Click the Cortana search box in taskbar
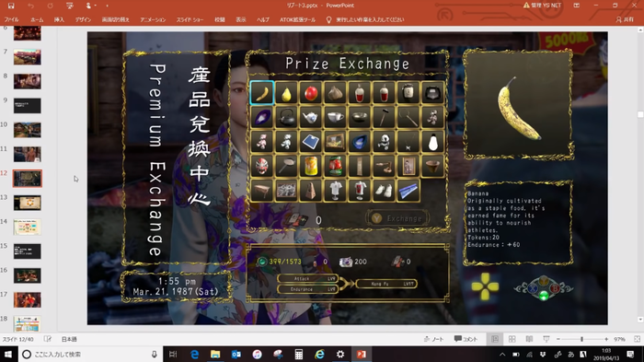Image resolution: width=644 pixels, height=362 pixels. (90, 355)
